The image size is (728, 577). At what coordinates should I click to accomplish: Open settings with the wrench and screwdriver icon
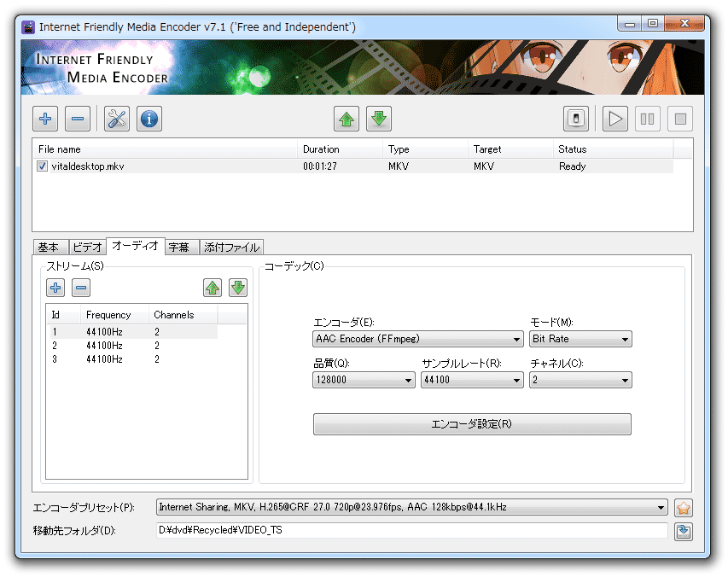[117, 119]
